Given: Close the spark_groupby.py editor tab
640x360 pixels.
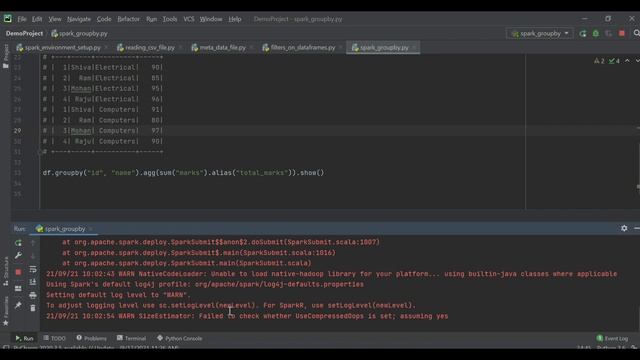Looking at the screenshot, I should [414, 48].
